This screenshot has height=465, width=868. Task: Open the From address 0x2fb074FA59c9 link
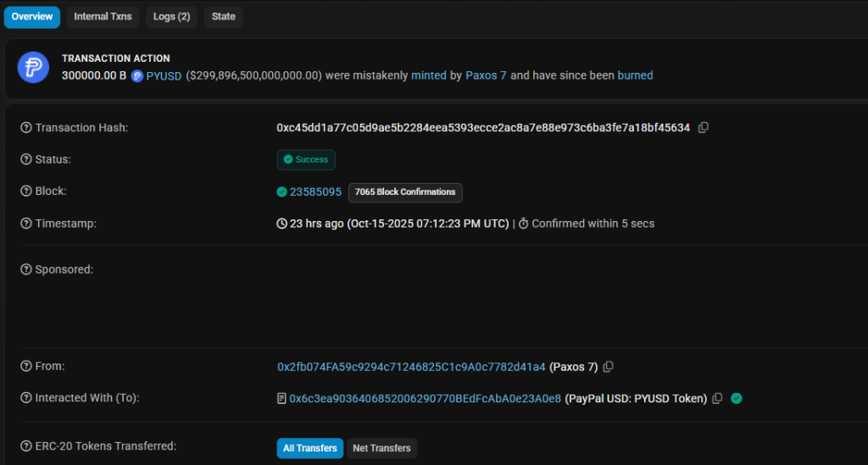411,367
